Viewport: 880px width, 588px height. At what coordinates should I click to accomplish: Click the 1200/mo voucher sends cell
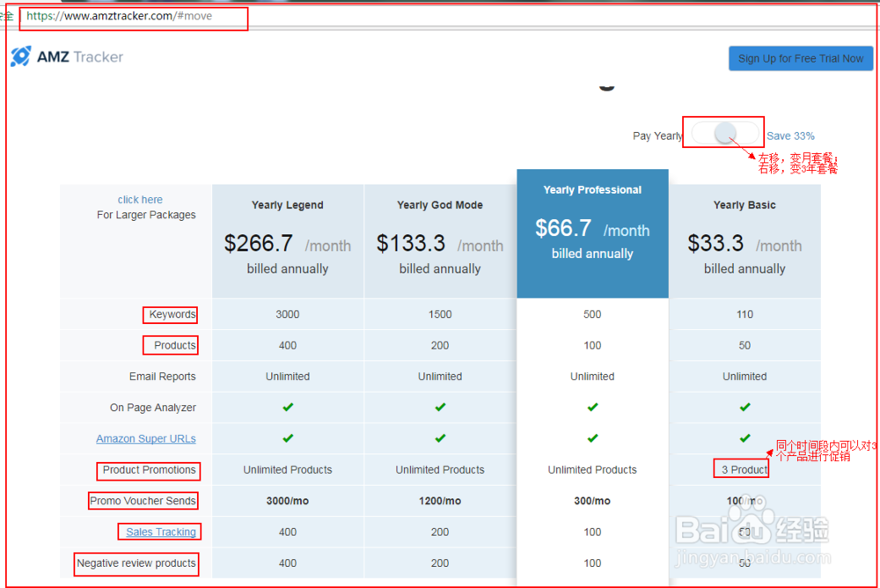(440, 501)
